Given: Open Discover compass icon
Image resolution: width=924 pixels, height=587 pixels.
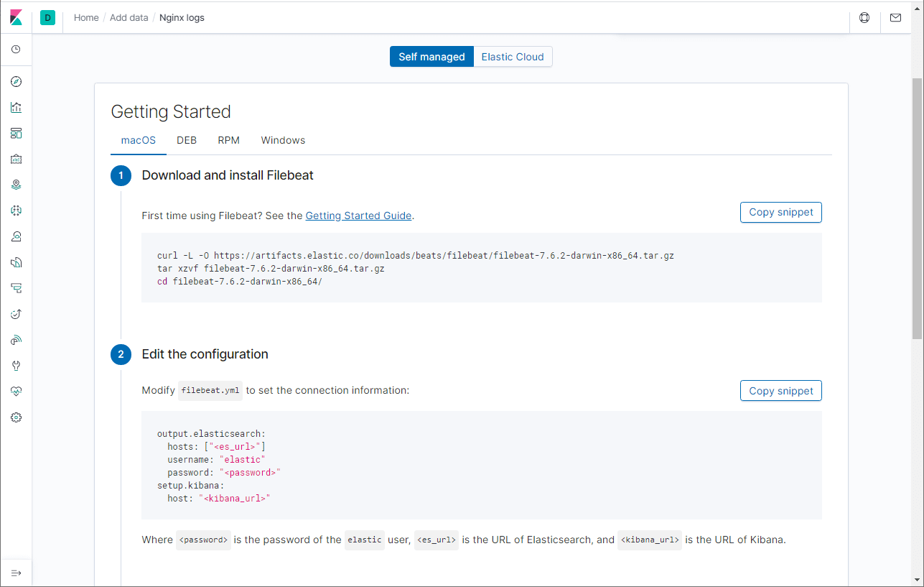Looking at the screenshot, I should click(17, 81).
